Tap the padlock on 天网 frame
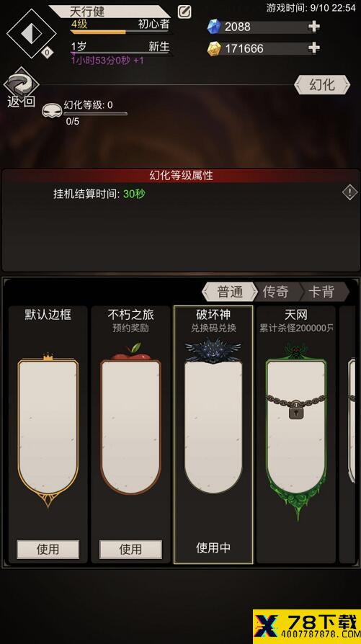Viewport: 361px width, 644px height. 295,411
